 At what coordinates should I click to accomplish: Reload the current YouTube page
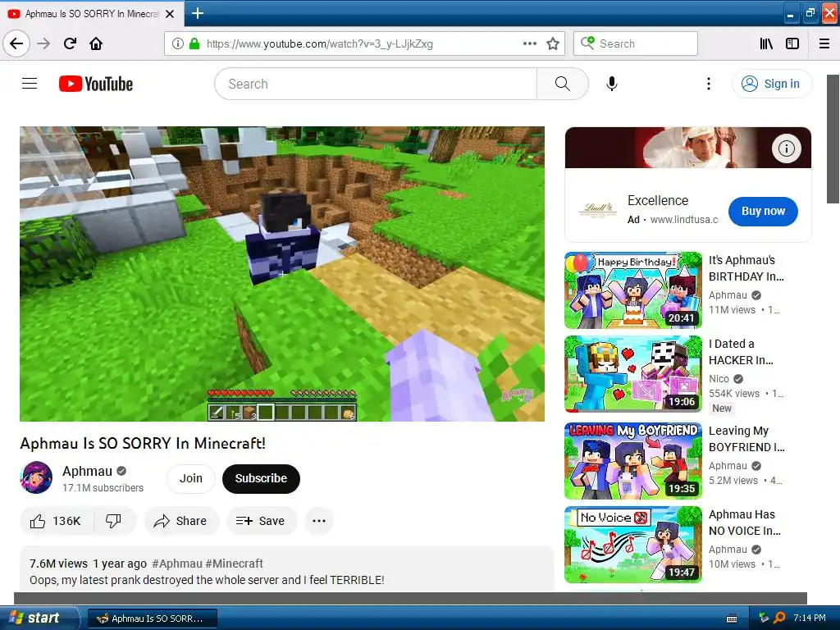pos(71,44)
